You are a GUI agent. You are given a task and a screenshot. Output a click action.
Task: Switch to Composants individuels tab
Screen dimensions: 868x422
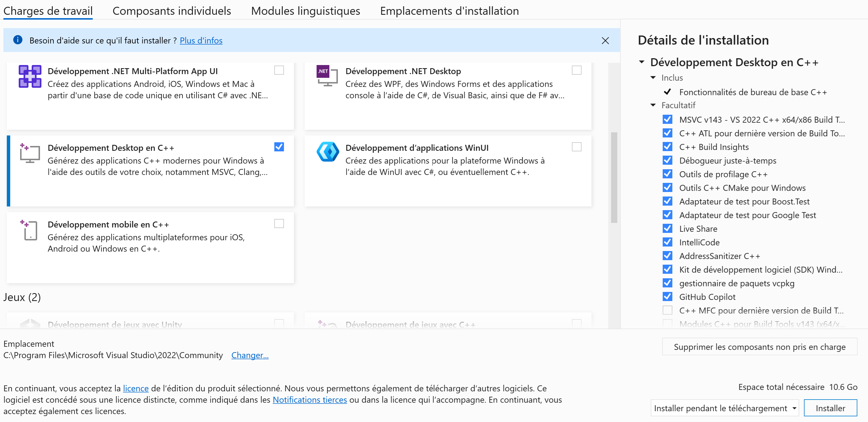coord(172,11)
